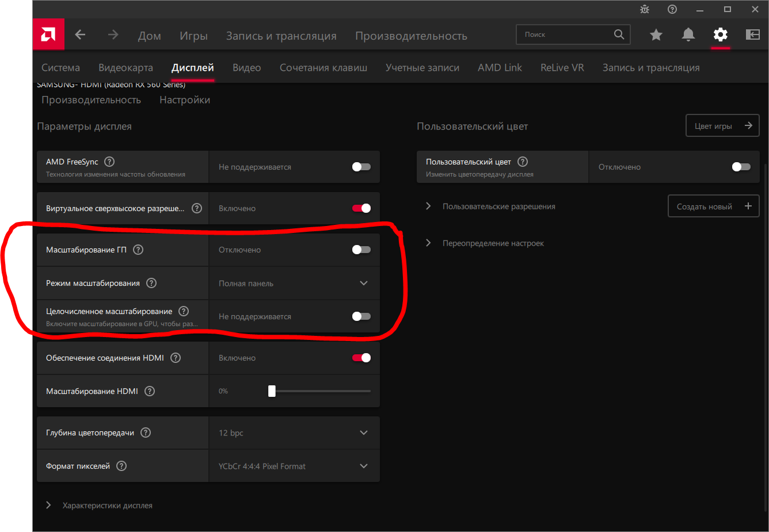Open Запись и трансляция top menu
769x532 pixels.
tap(281, 36)
